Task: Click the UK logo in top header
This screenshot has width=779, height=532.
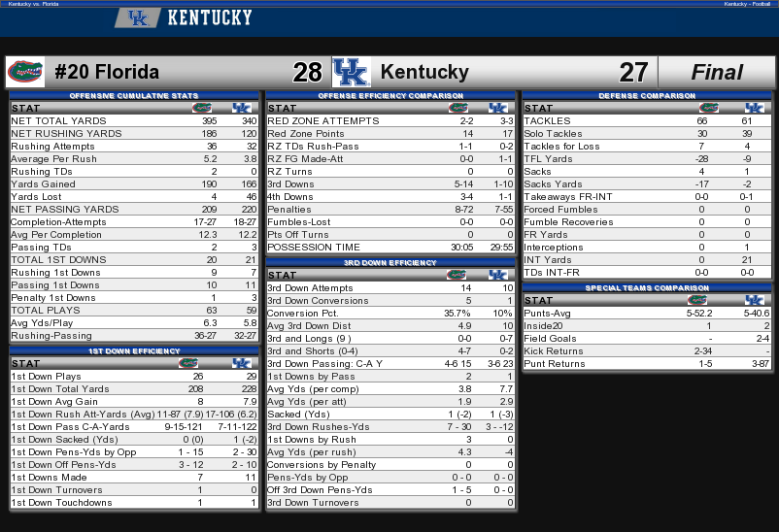Action: (138, 18)
